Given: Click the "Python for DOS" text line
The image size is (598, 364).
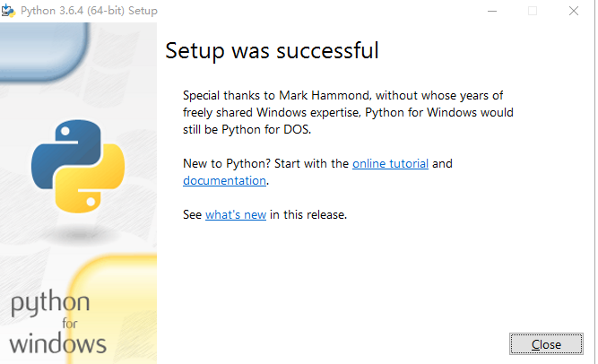Looking at the screenshot, I should (x=247, y=130).
